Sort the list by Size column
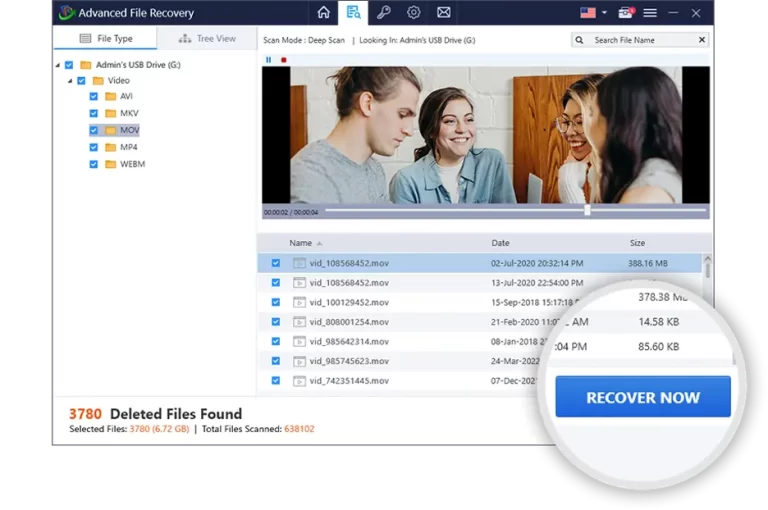 tap(637, 243)
